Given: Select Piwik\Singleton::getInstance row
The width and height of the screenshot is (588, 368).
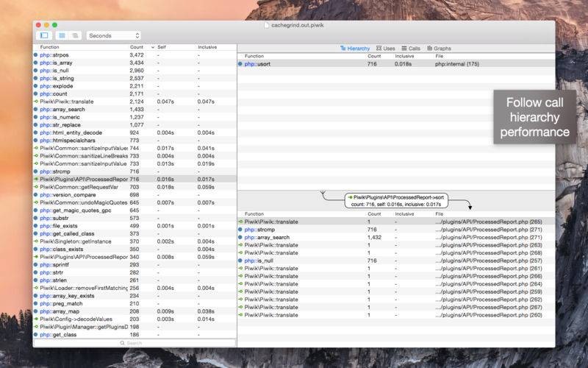Looking at the screenshot, I should pos(135,241).
